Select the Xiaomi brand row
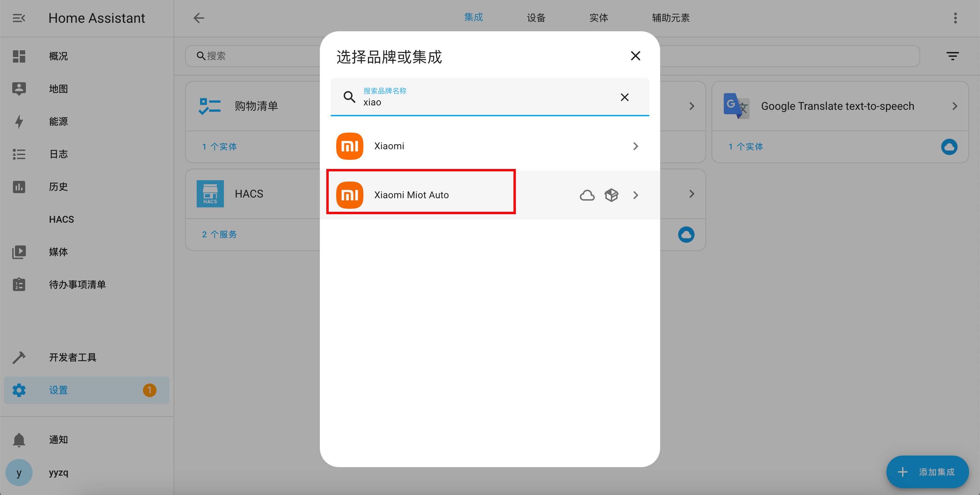This screenshot has width=980, height=495. [x=490, y=146]
